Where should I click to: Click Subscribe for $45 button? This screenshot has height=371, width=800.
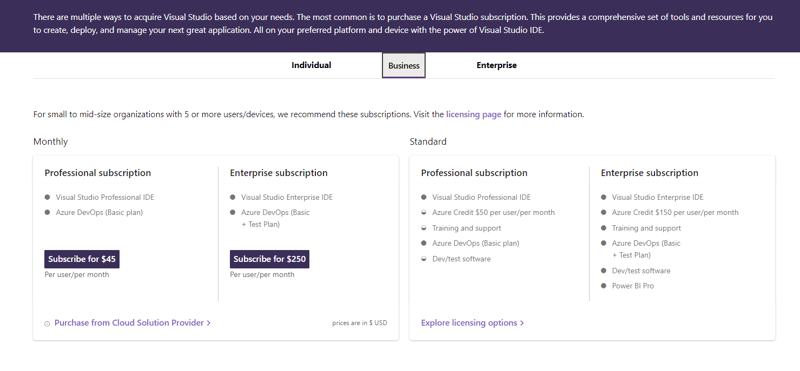82,259
